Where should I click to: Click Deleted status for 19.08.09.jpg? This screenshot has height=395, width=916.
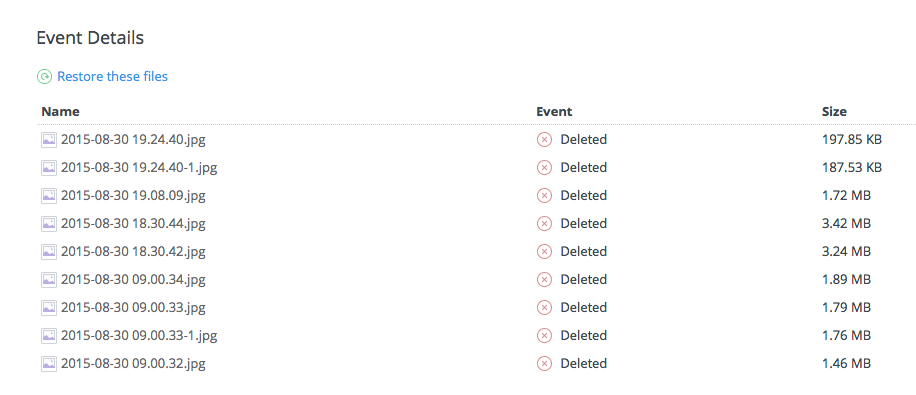click(584, 196)
